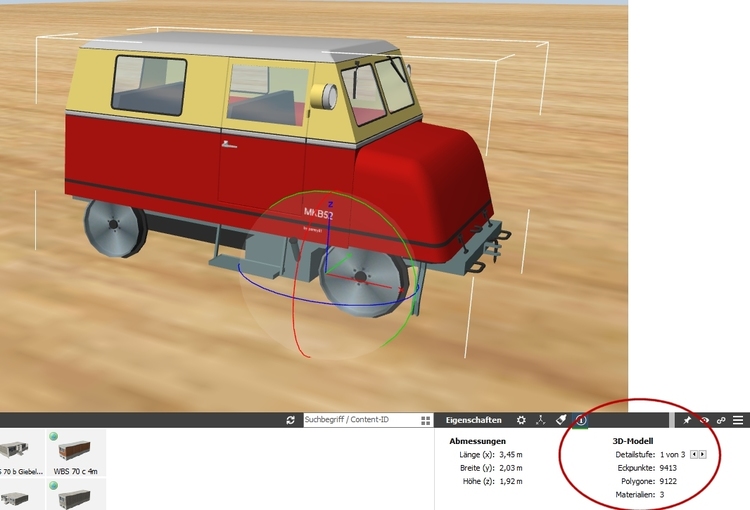The width and height of the screenshot is (750, 510).
Task: Click the link chain icon
Action: click(721, 420)
